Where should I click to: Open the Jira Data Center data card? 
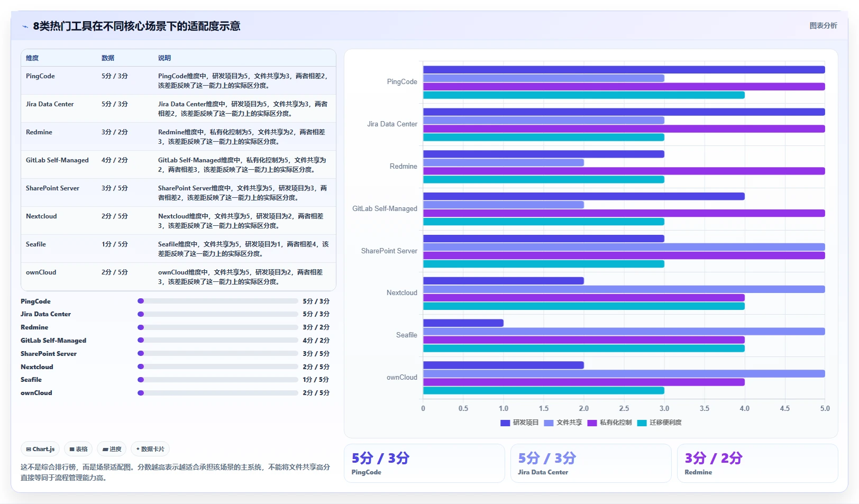[x=591, y=463]
